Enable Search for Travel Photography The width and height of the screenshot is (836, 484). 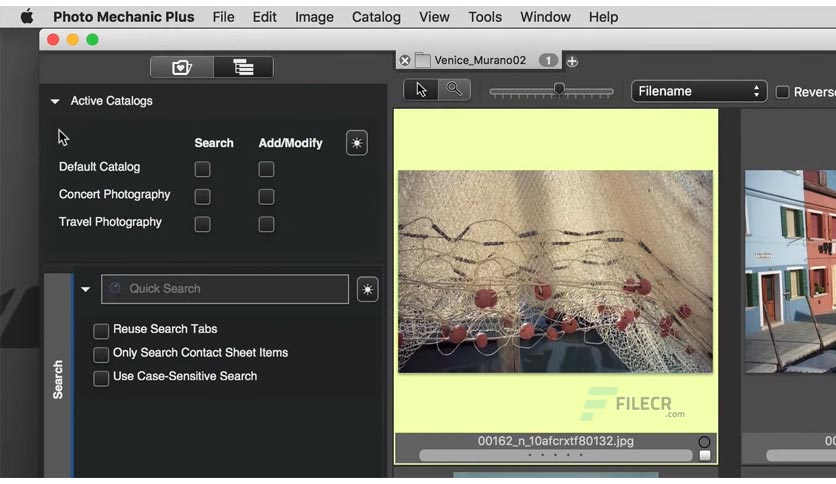tap(202, 224)
